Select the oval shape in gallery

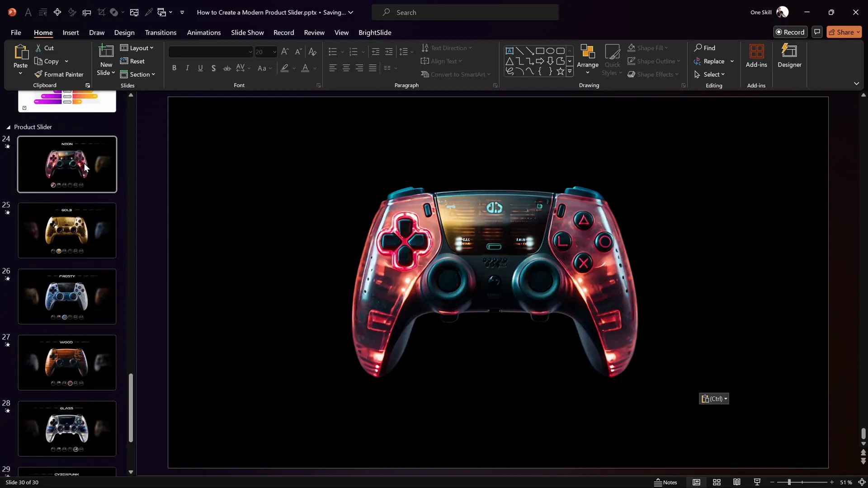click(x=550, y=51)
